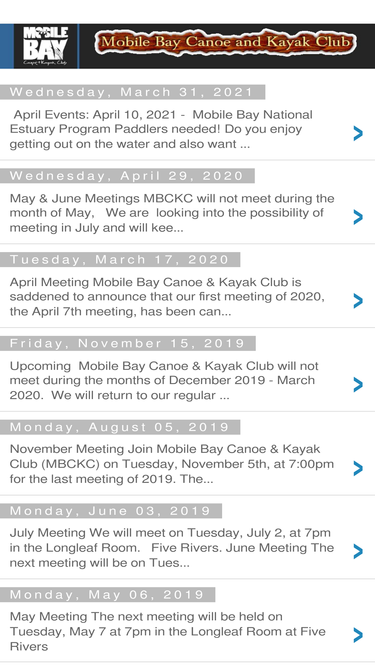This screenshot has width=375, height=667.
Task: Select the Monday, August 05, 2019 date header
Action: 120,427
